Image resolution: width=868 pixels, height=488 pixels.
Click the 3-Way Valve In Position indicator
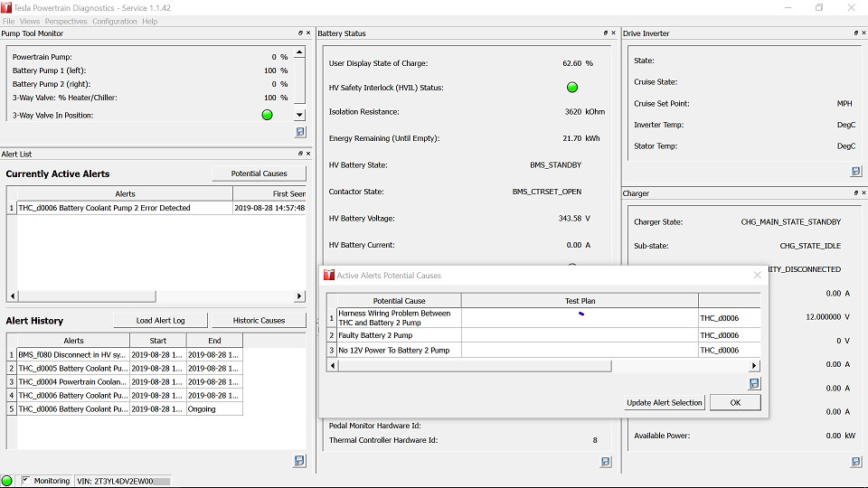point(267,115)
